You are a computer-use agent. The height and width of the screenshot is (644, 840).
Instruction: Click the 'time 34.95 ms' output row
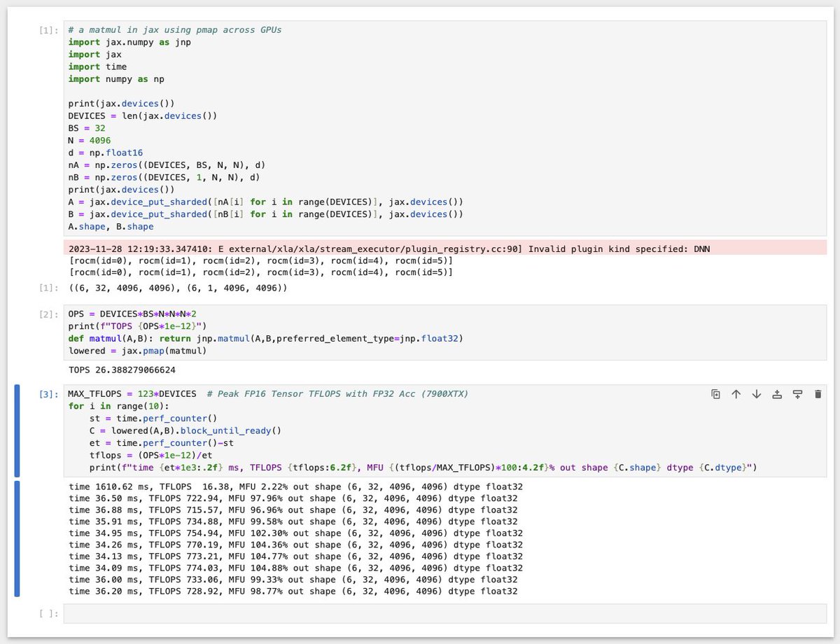coord(295,533)
